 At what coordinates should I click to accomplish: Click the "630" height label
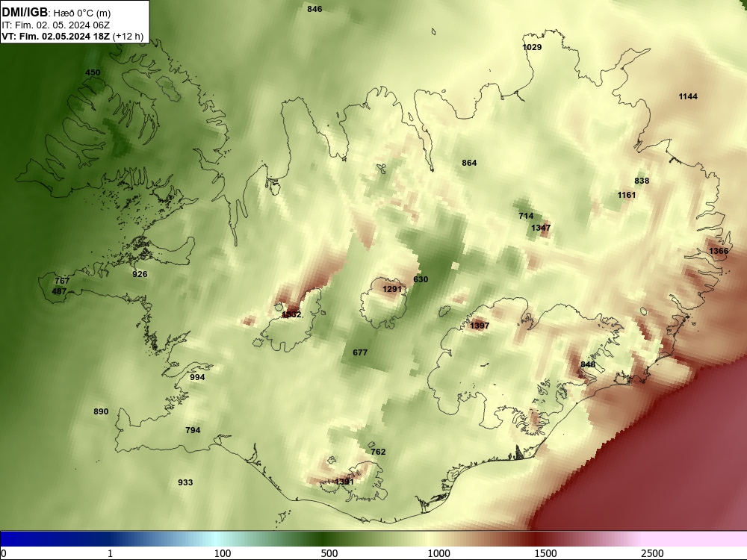421,279
